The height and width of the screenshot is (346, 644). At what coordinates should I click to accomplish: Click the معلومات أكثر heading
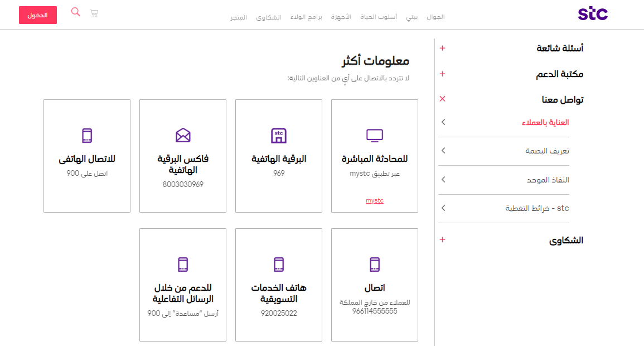click(x=375, y=61)
